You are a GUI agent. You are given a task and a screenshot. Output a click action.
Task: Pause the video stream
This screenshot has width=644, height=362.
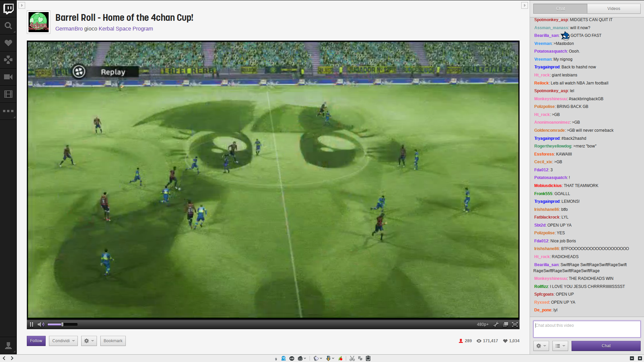32,324
